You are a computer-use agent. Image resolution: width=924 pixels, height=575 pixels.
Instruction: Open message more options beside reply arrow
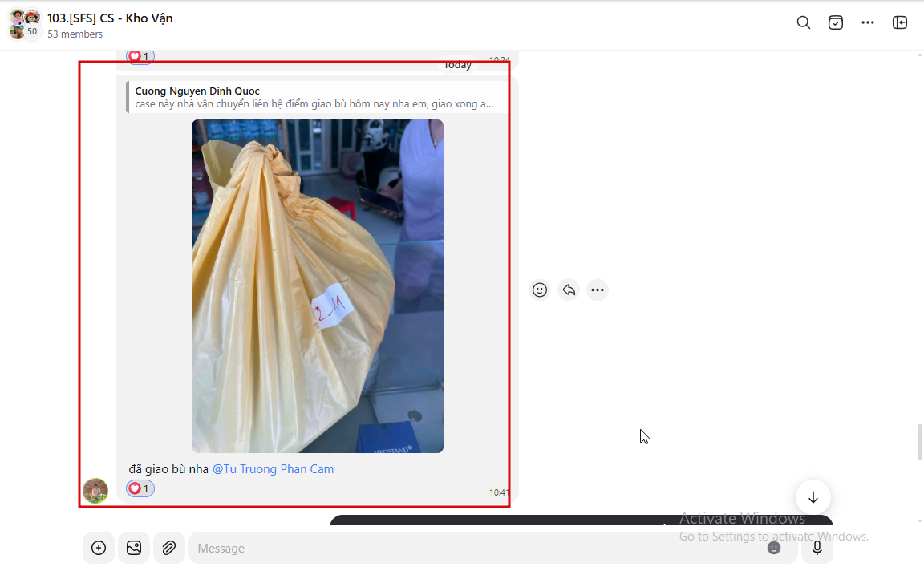pyautogui.click(x=598, y=290)
